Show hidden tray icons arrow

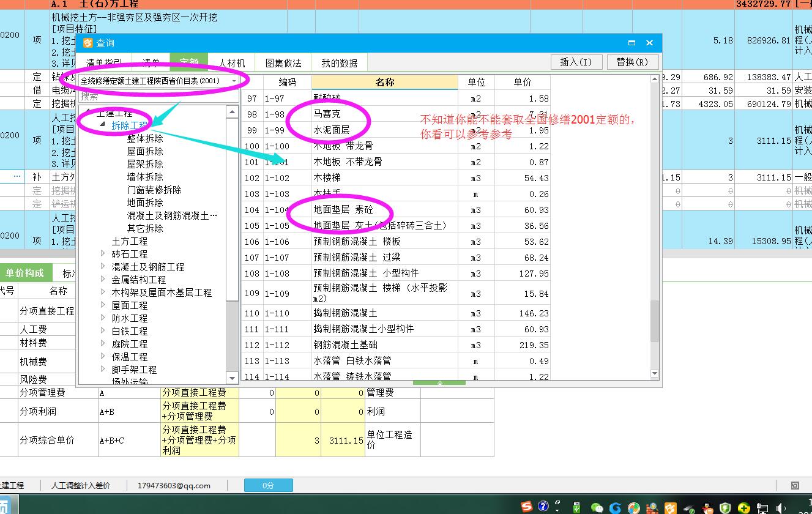pos(557,510)
